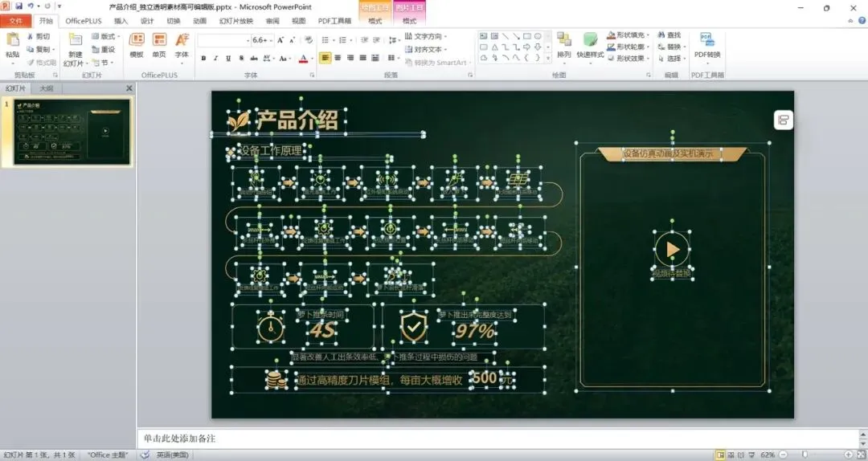The height and width of the screenshot is (461, 868).
Task: Click the Cut (剪切) scissors icon
Action: (x=31, y=36)
